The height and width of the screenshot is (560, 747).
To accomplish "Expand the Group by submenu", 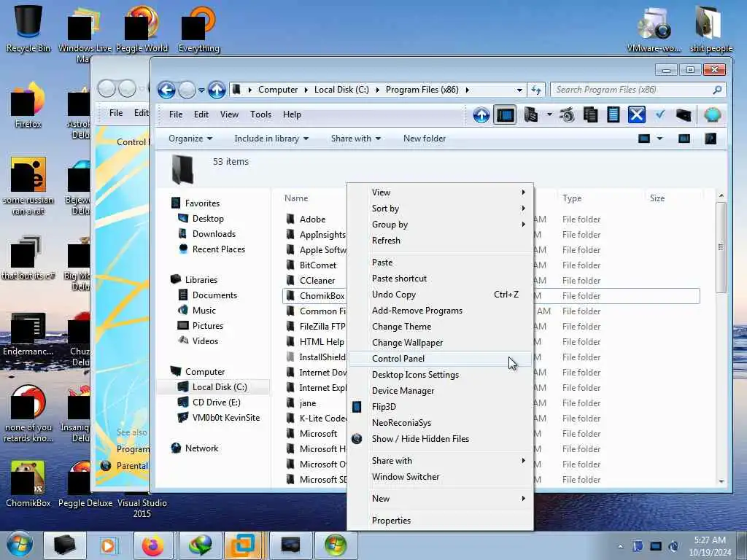I will tap(441, 225).
